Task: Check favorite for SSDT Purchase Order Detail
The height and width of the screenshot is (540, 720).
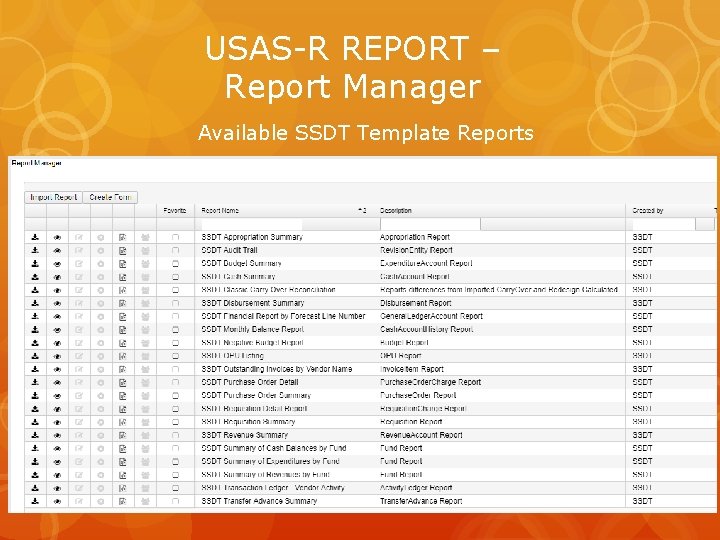Action: 175,382
